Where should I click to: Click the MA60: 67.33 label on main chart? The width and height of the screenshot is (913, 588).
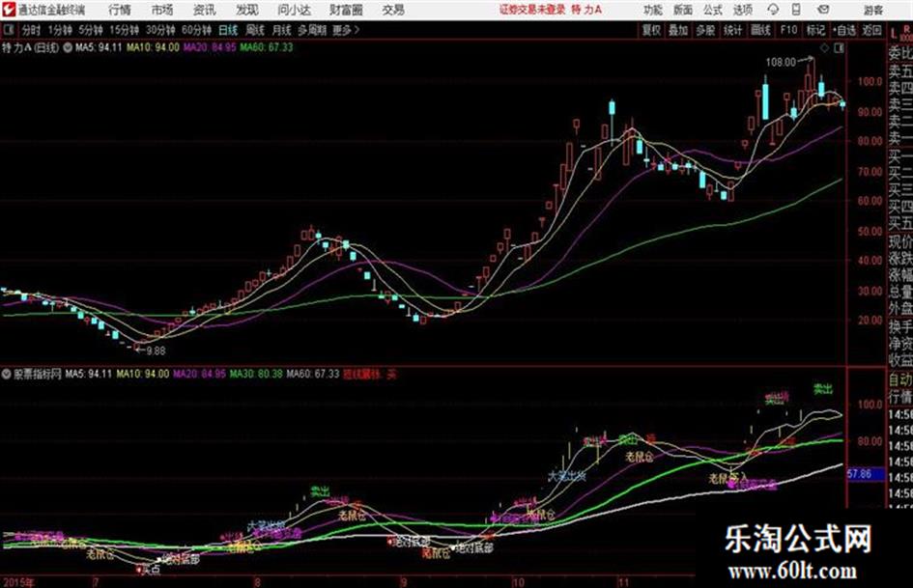[x=267, y=47]
